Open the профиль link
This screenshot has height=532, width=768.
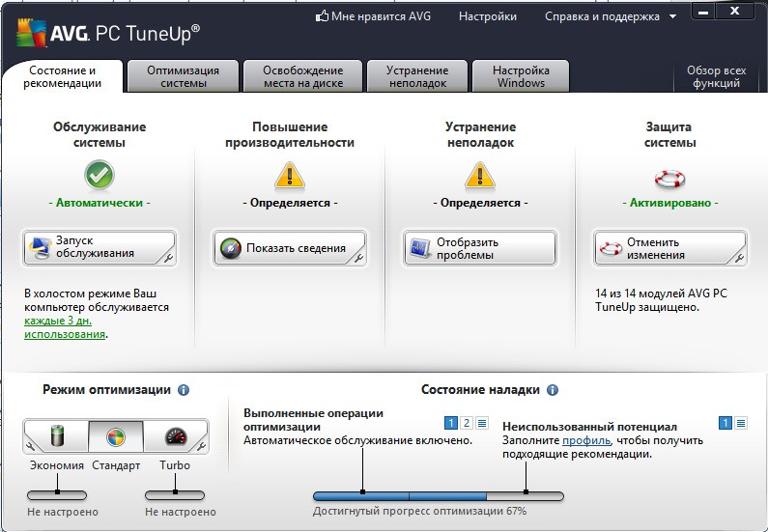(x=586, y=440)
